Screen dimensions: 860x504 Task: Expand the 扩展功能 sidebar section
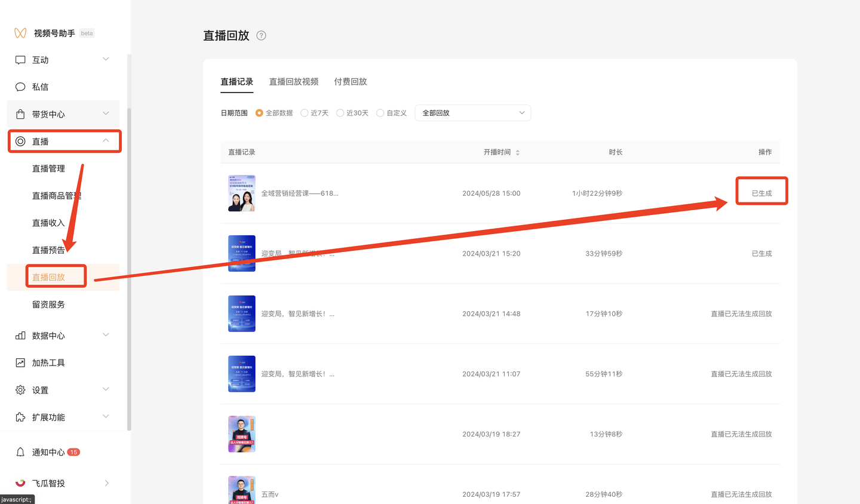[x=105, y=417]
